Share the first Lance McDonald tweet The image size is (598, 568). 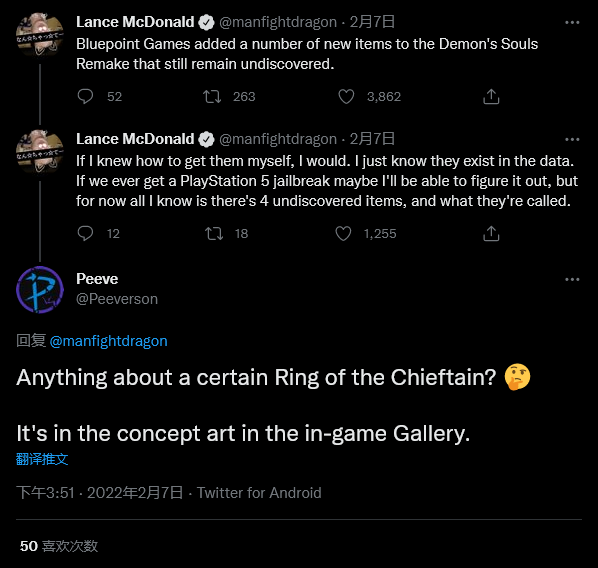(491, 97)
